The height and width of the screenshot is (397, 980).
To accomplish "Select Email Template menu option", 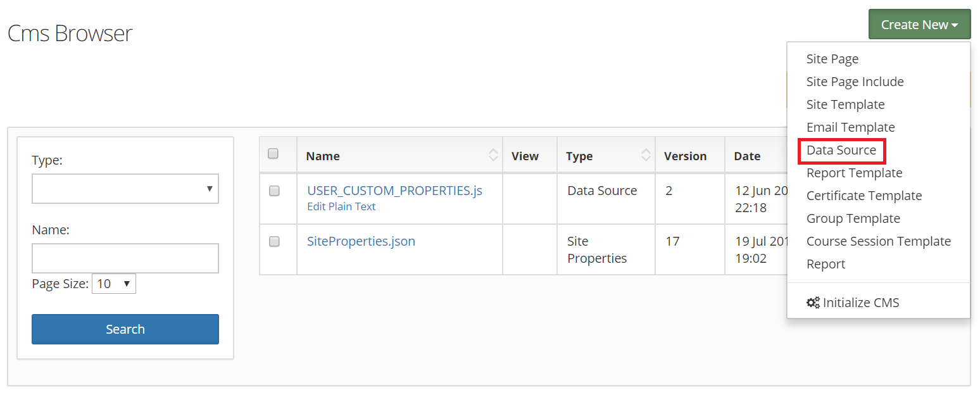I will click(850, 127).
